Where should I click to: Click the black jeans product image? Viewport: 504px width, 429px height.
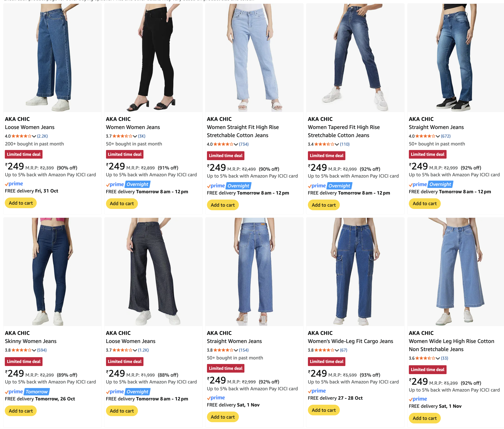click(153, 58)
